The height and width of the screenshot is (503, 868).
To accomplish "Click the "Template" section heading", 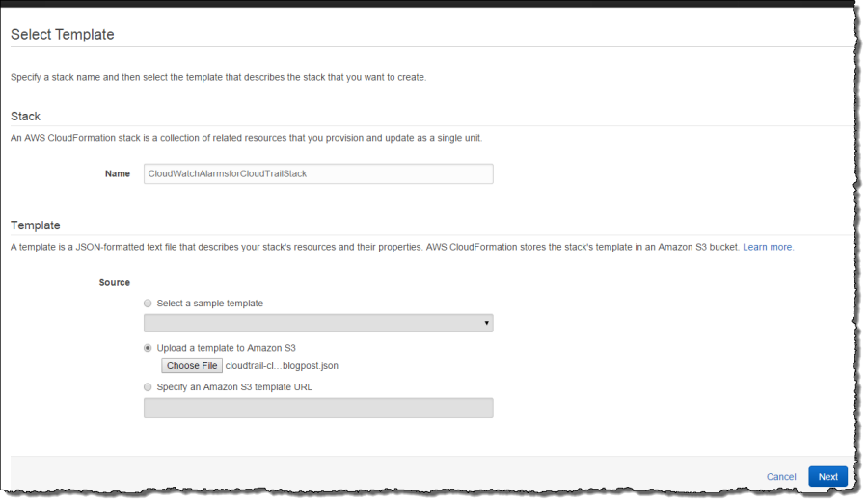I will point(36,225).
